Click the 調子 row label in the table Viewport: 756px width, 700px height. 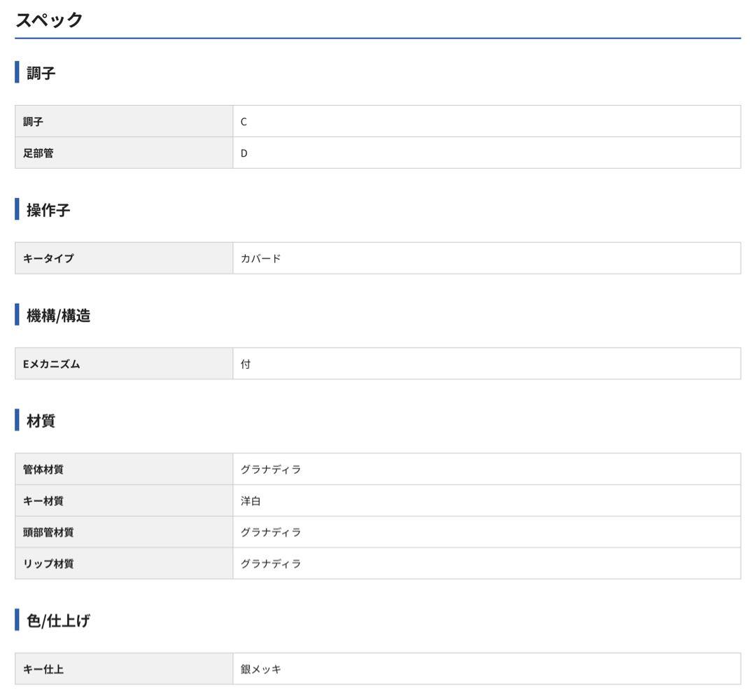(x=33, y=122)
